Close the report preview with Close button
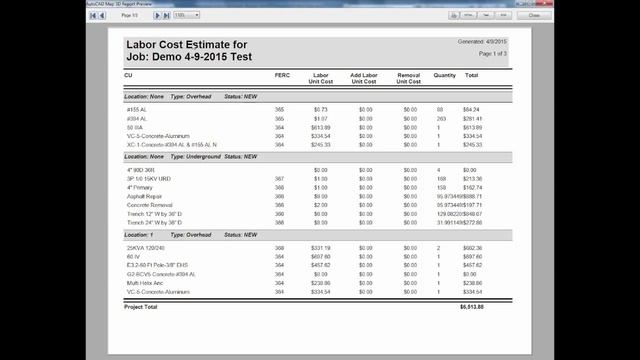Image resolution: width=640 pixels, height=360 pixels. click(x=534, y=15)
